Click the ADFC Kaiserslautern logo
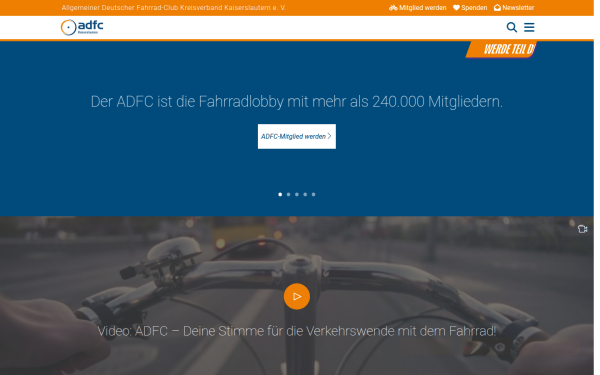This screenshot has height=375, width=600. (x=83, y=27)
